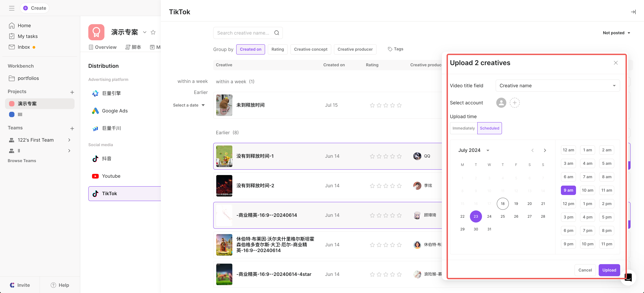This screenshot has height=293, width=644.
Task: Add a new project with plus icon
Action: coord(72,92)
